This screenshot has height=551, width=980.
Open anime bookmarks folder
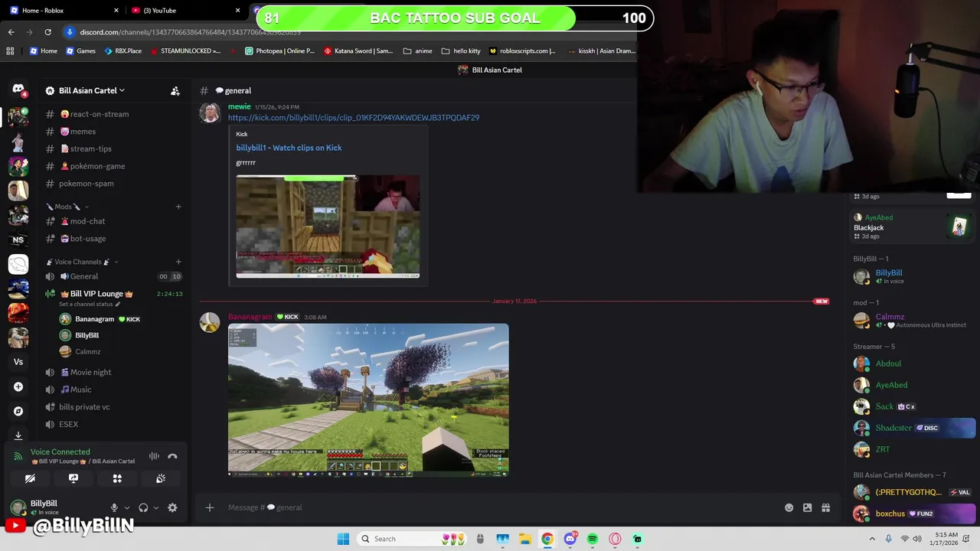coord(417,51)
